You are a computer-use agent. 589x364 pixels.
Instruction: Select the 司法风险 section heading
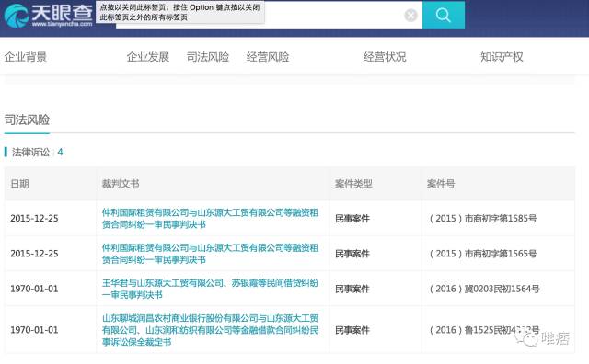[x=27, y=119]
